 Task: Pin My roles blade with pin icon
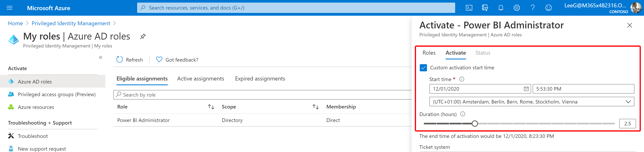(143, 37)
